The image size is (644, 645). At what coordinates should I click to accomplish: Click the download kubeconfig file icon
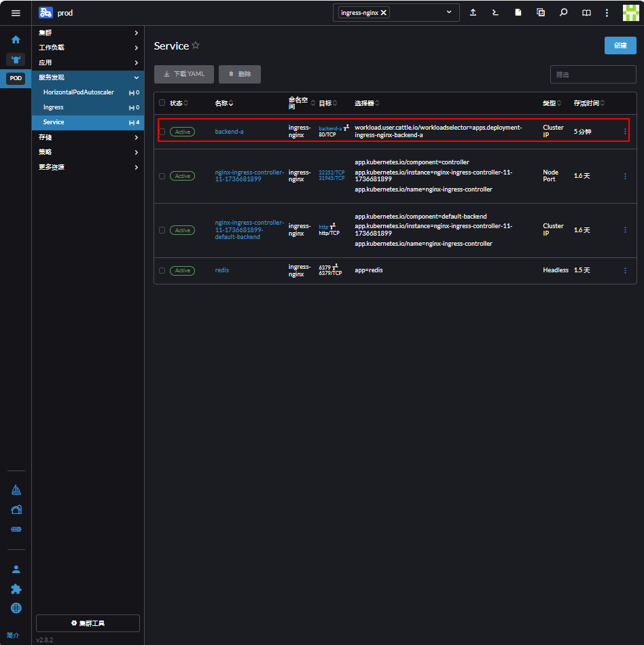point(518,13)
